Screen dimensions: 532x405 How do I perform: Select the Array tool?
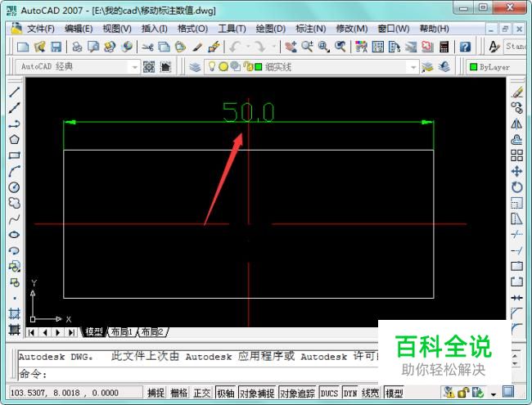[517, 155]
